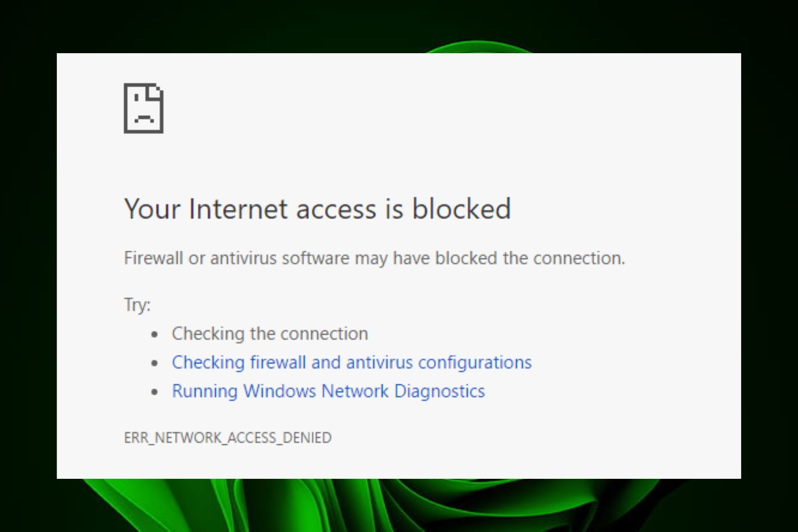Image resolution: width=798 pixels, height=532 pixels.
Task: Click the word 'blocked' in the heading
Action: coord(461,209)
